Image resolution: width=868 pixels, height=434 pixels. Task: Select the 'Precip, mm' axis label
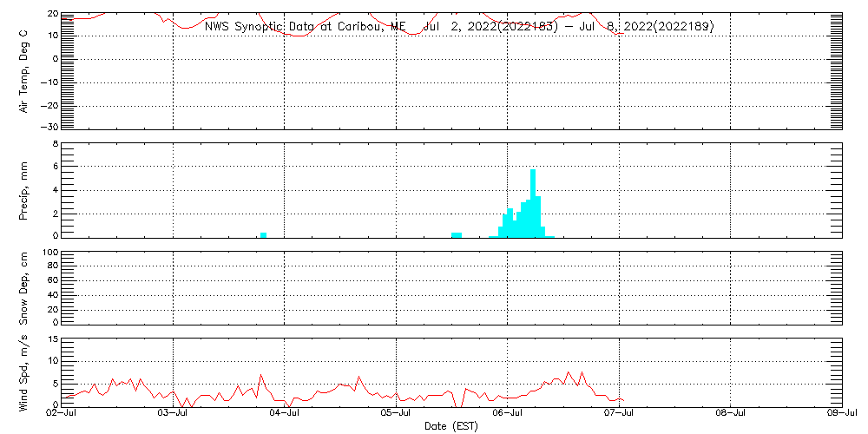point(25,188)
